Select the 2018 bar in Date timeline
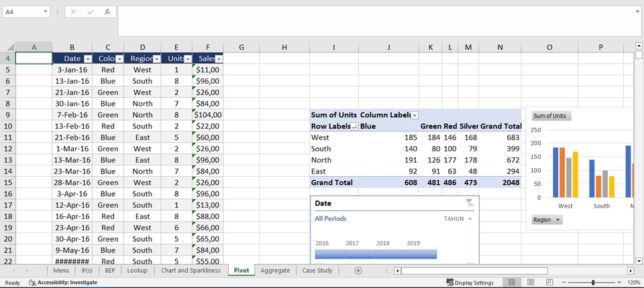 click(x=390, y=254)
